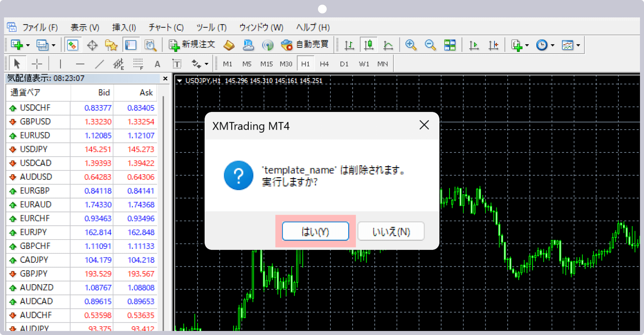Open the ファイル (F) menu

pos(40,27)
